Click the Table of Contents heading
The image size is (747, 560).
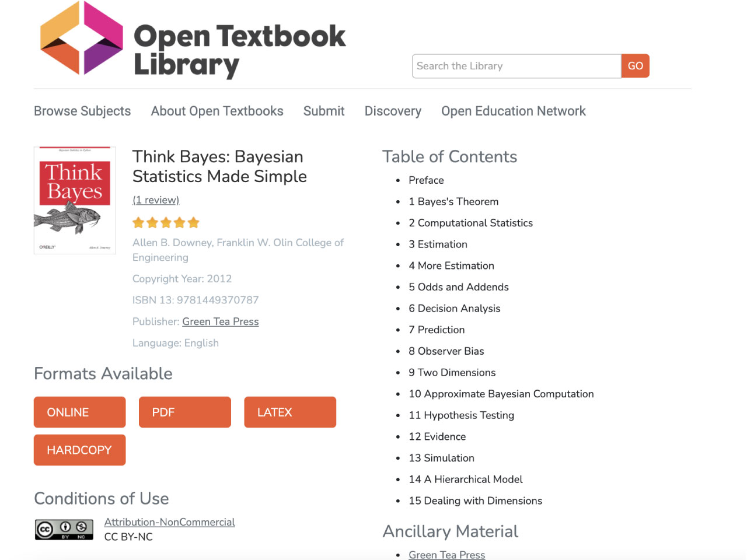click(x=449, y=156)
